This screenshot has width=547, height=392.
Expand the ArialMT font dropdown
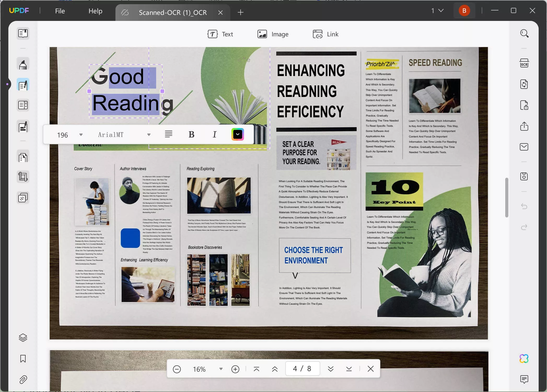coord(149,135)
